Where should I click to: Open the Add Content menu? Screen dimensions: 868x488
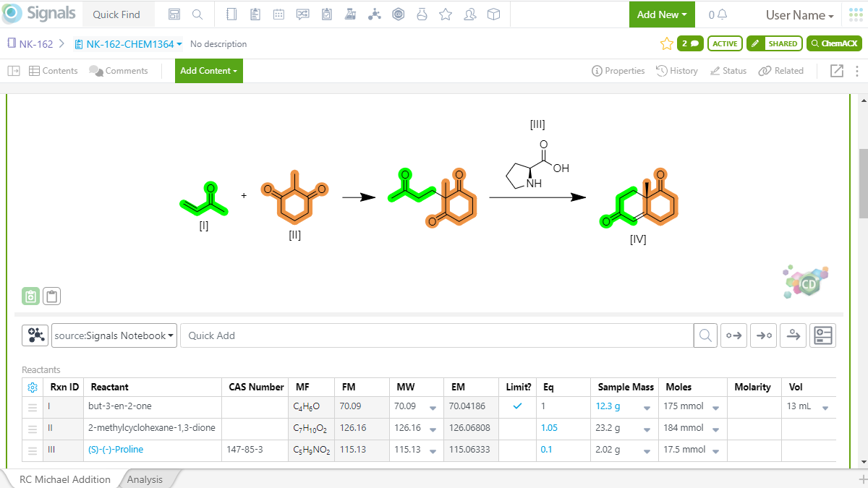pyautogui.click(x=208, y=71)
